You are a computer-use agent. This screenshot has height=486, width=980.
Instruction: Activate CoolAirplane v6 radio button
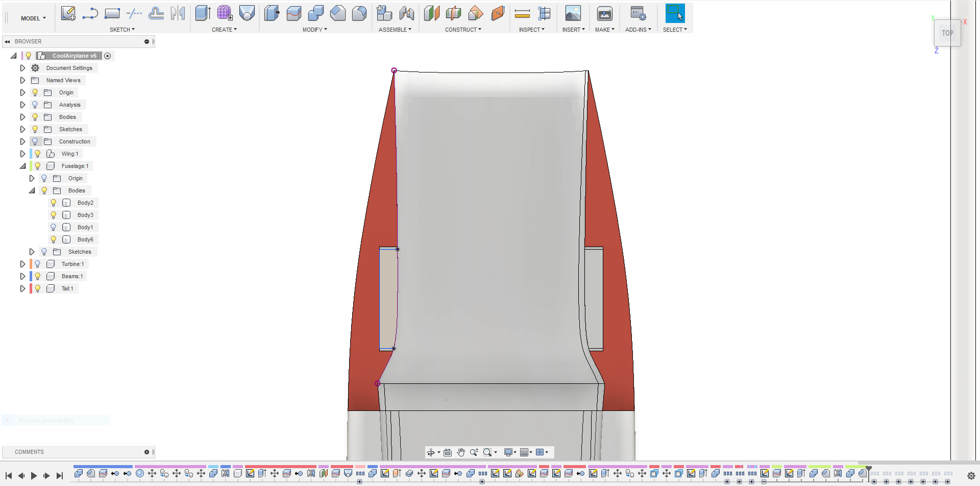(x=108, y=56)
